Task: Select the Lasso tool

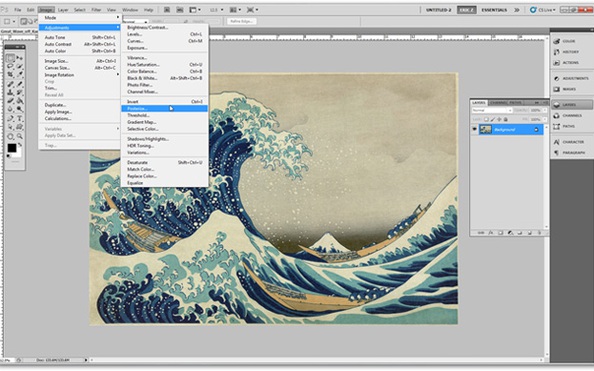Action: coord(10,66)
